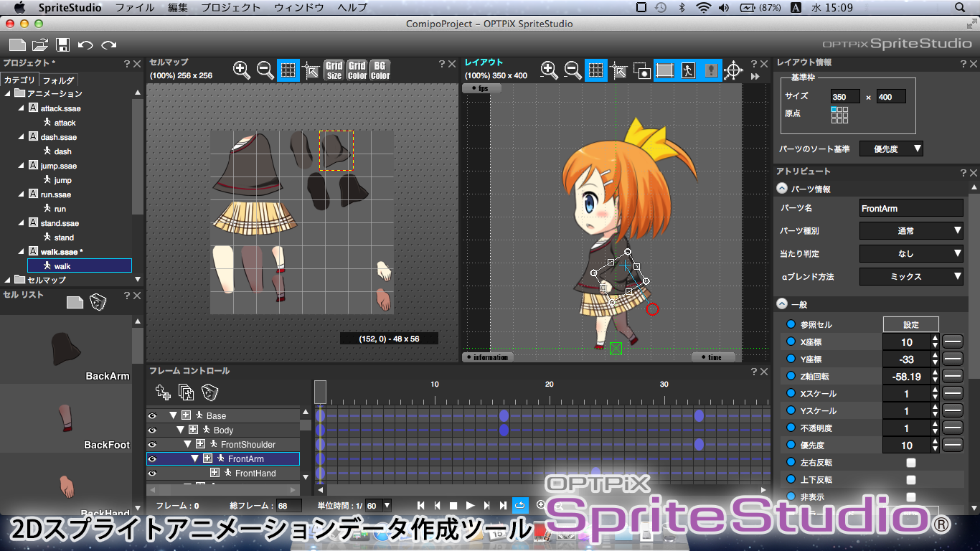980x551 pixels.
Task: Open the ヘルプ menu
Action: tap(352, 8)
